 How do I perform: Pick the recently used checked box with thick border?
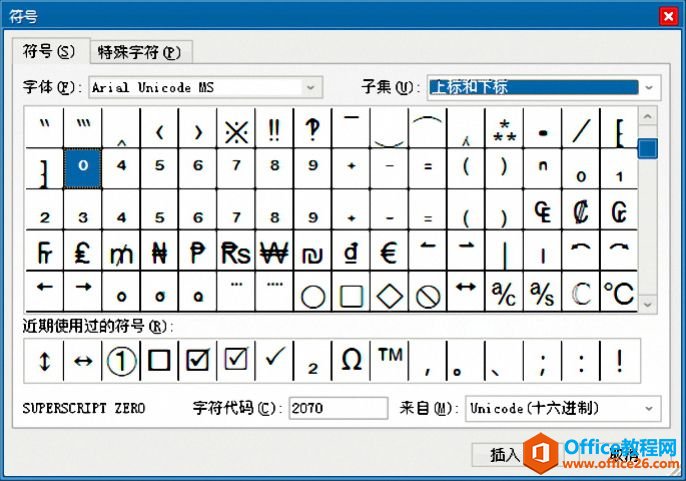(x=198, y=361)
